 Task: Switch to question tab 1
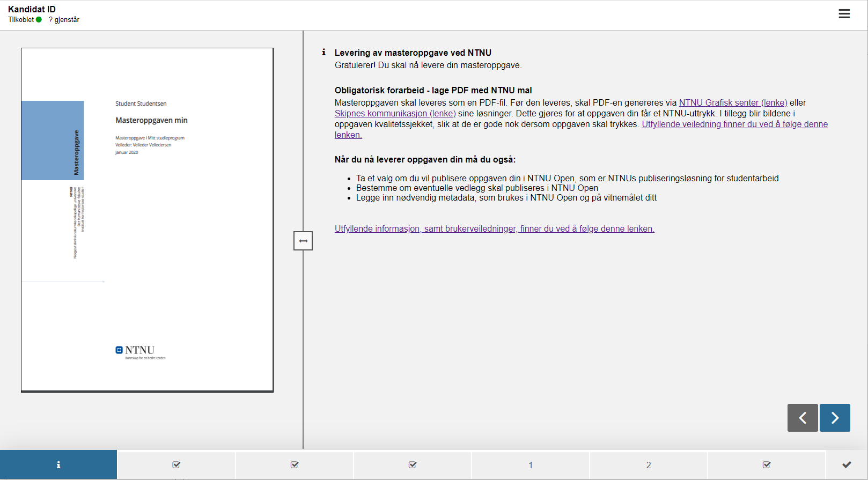pos(531,465)
